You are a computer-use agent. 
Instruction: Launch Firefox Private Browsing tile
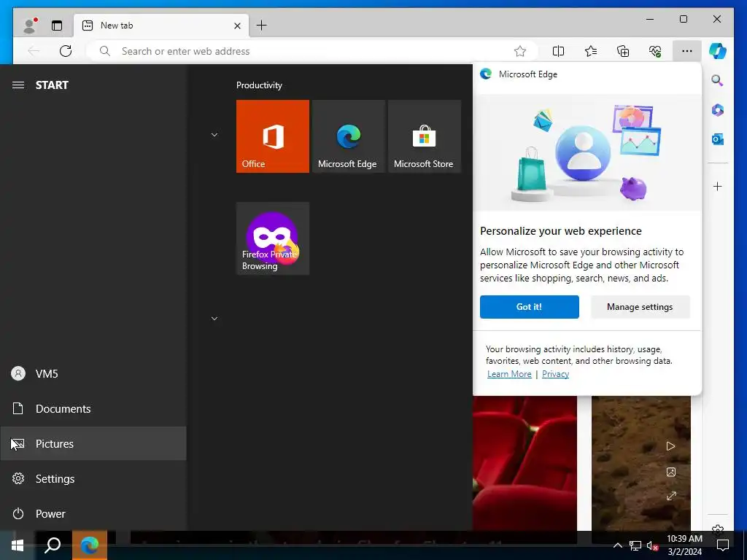(x=273, y=238)
